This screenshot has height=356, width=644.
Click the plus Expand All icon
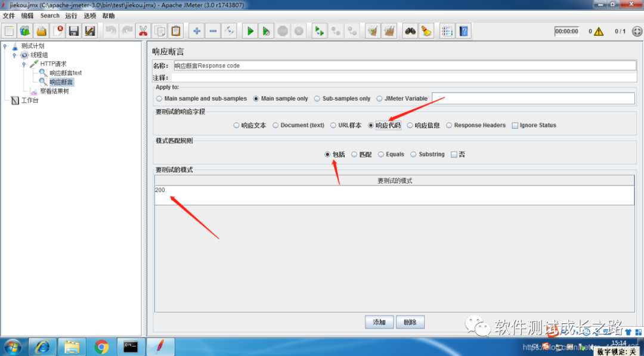click(x=197, y=31)
